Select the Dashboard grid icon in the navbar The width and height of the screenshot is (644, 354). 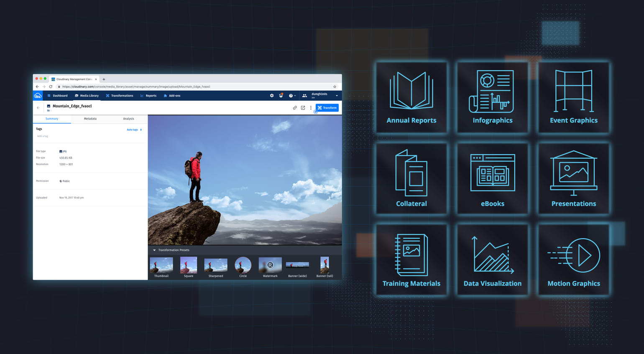pyautogui.click(x=49, y=96)
